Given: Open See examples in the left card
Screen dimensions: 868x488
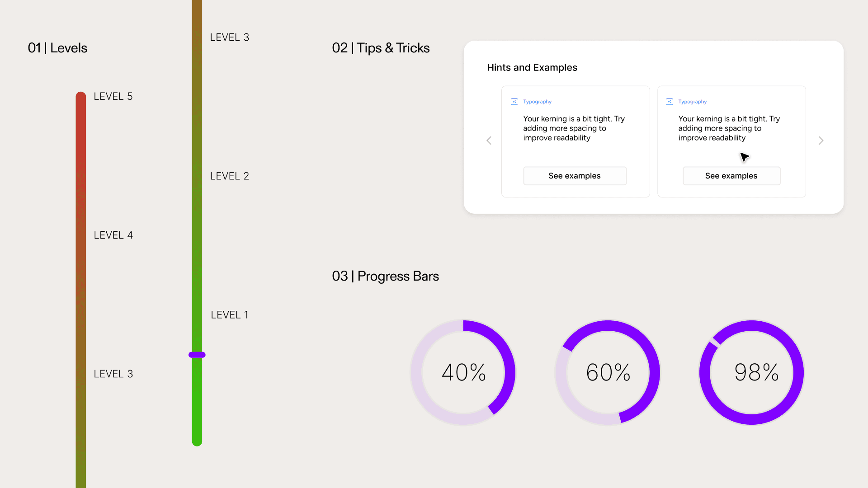Looking at the screenshot, I should point(575,176).
